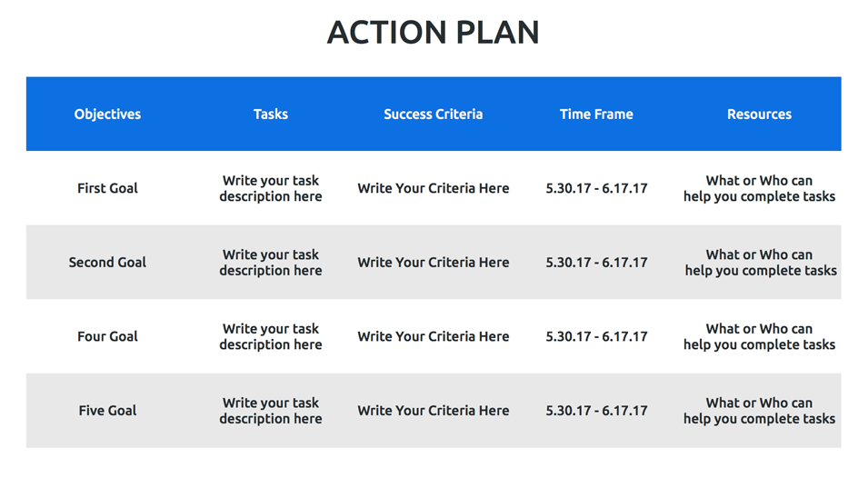This screenshot has height=488, width=868.
Task: Select the Objectives column header
Action: point(107,115)
